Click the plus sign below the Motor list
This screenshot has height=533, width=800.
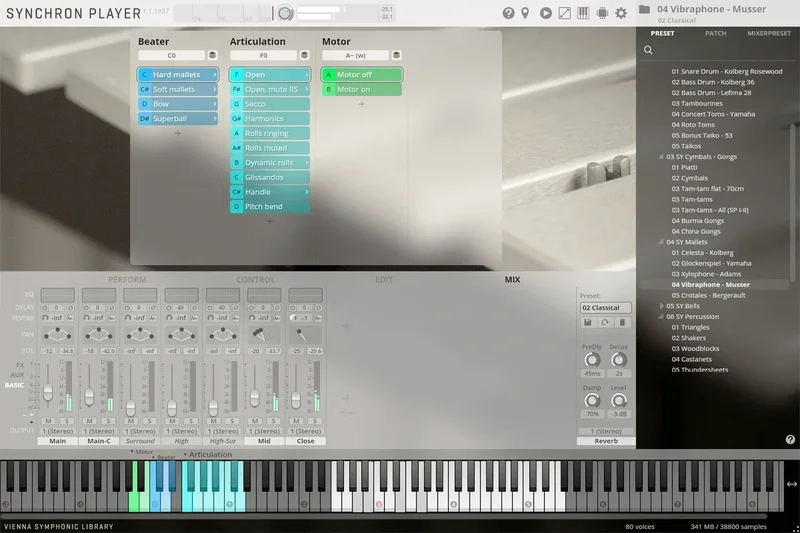(x=362, y=104)
